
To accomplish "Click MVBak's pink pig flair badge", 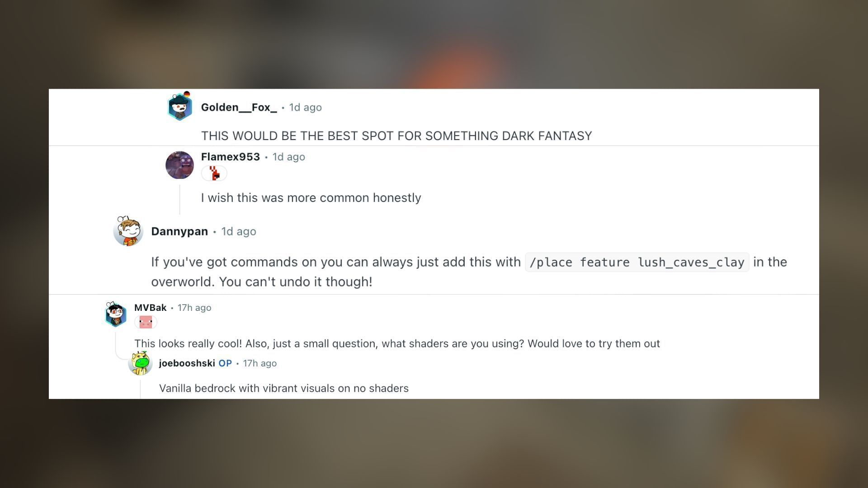I will (146, 322).
